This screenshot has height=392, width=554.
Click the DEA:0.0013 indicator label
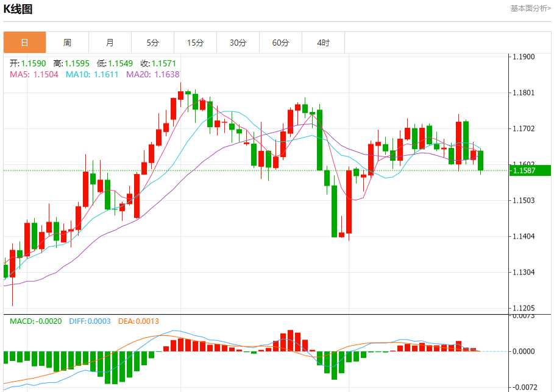tap(138, 321)
